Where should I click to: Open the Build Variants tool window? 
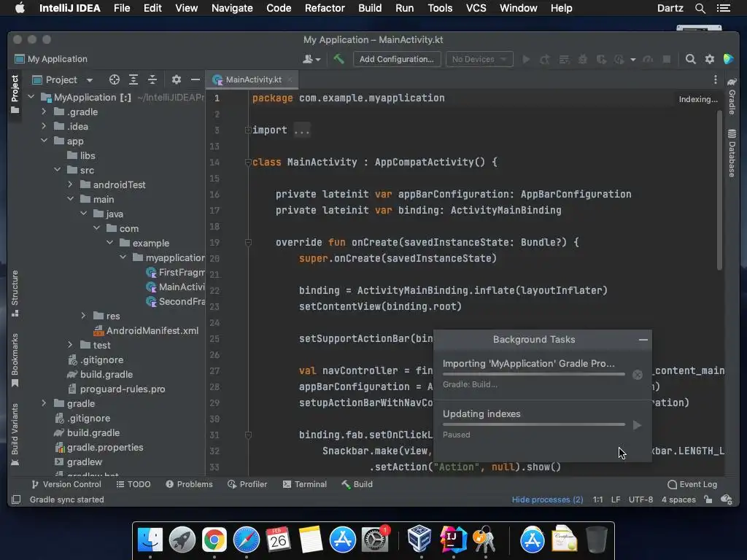pos(15,435)
